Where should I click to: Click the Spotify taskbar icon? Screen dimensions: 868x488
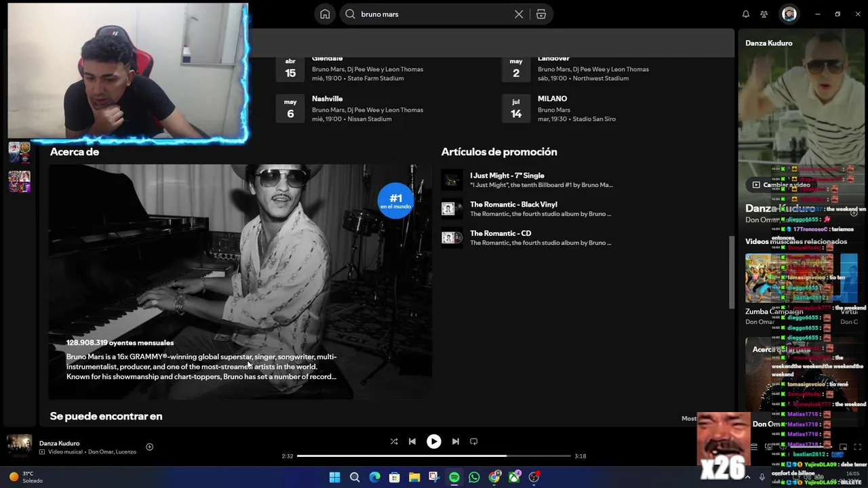point(454,477)
